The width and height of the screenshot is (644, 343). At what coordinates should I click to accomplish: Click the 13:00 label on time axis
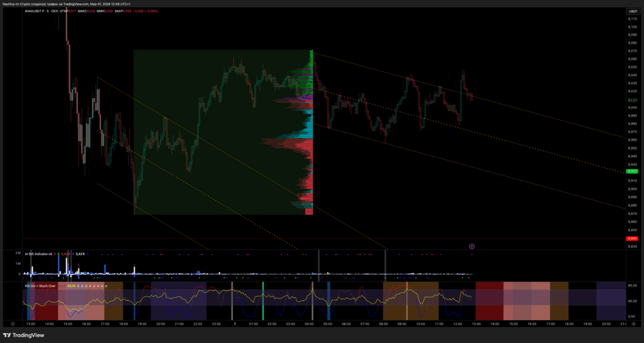[31, 324]
